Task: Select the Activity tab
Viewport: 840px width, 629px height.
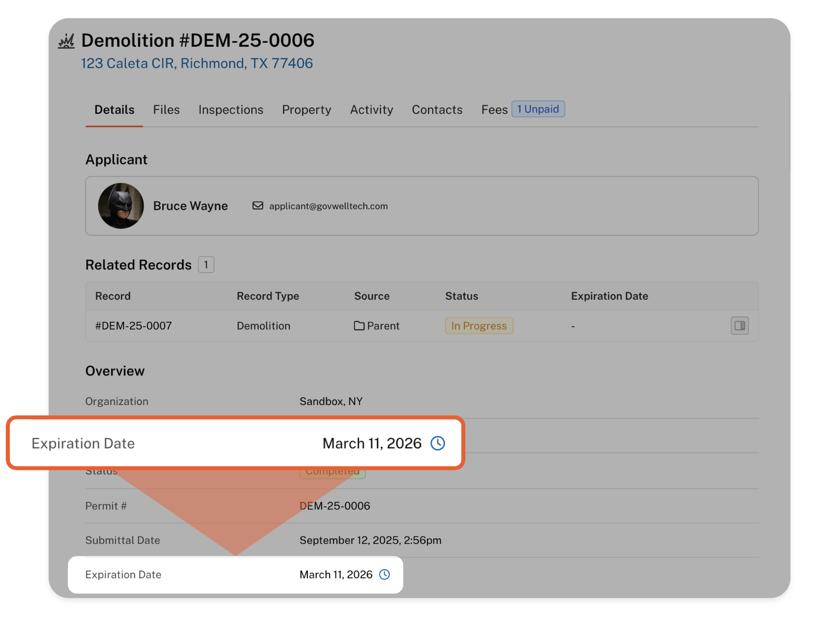Action: coord(371,110)
